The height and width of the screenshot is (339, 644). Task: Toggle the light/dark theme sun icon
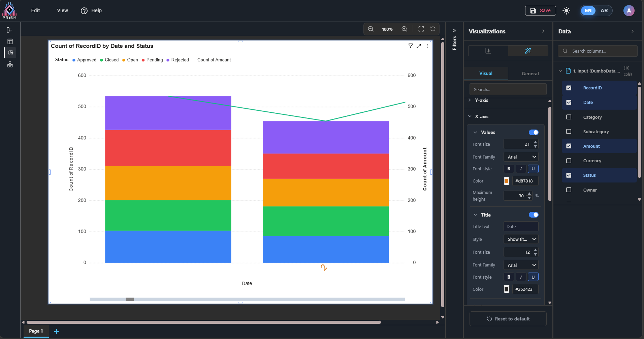(566, 11)
